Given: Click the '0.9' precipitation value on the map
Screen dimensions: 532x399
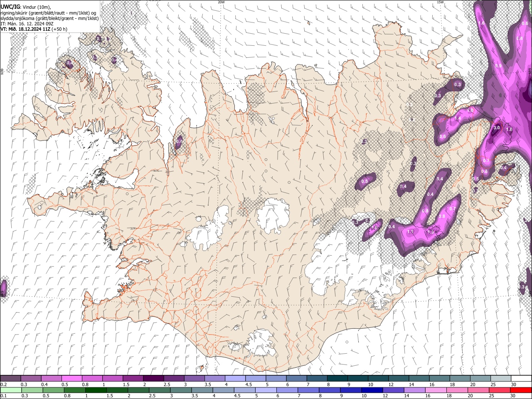Looking at the screenshot, I should (499, 66).
